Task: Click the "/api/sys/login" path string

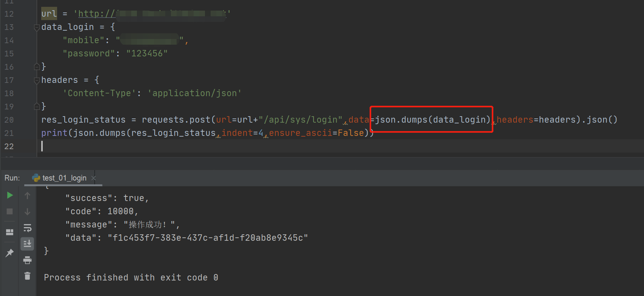Action: click(301, 120)
